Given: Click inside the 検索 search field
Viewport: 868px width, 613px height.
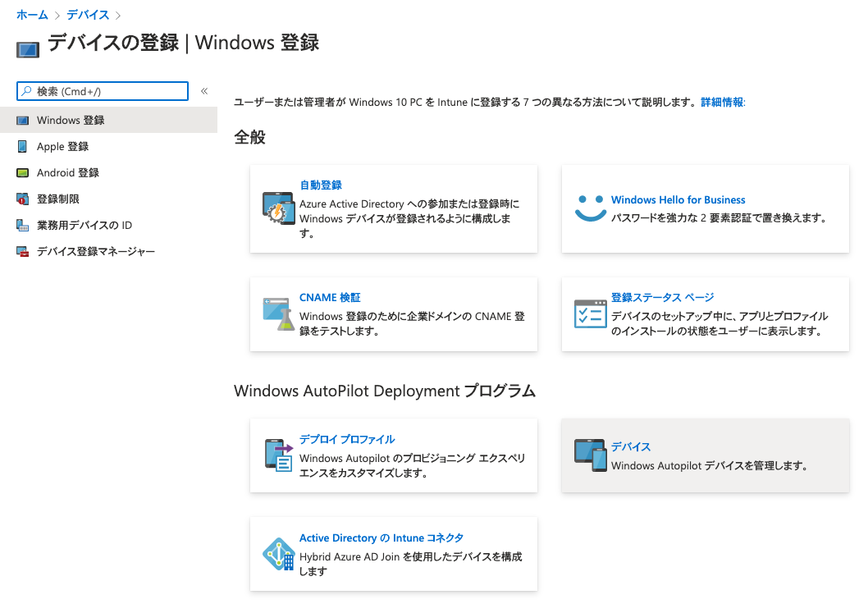Looking at the screenshot, I should pos(103,91).
